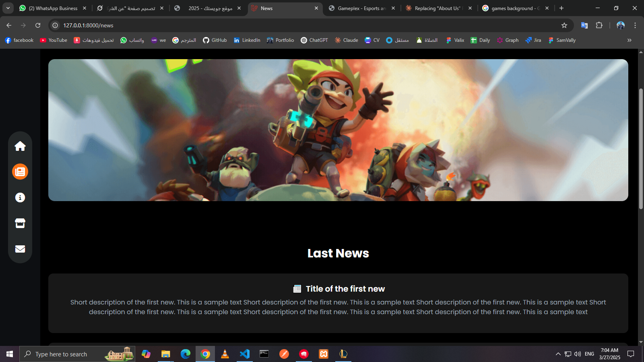This screenshot has width=644, height=362.
Task: Click the address bar URL field
Action: click(282, 25)
